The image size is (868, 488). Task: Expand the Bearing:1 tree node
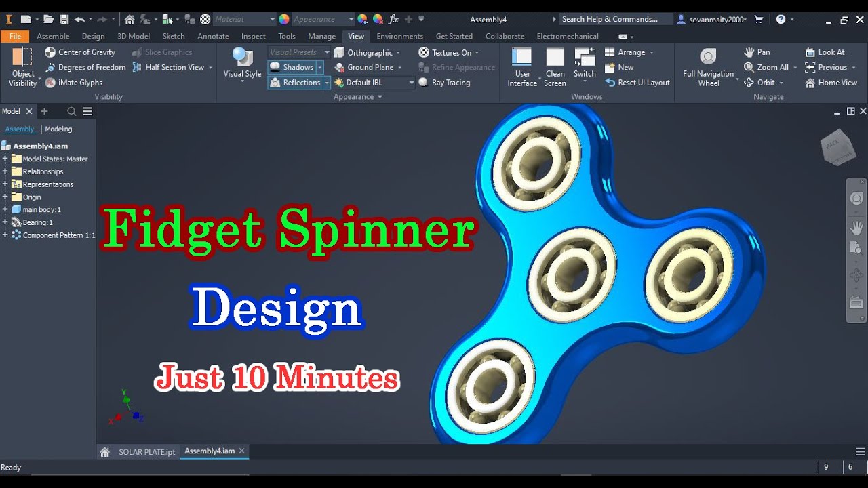click(x=5, y=222)
